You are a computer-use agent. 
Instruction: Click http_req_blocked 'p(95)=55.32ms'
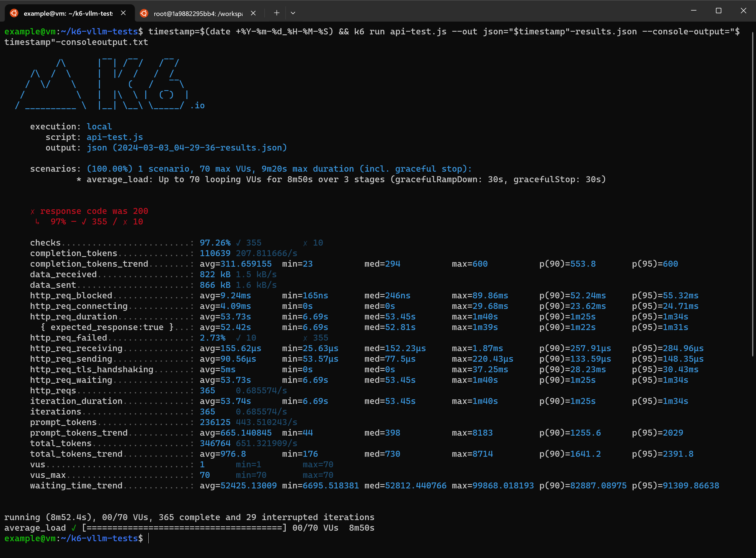[x=665, y=296]
